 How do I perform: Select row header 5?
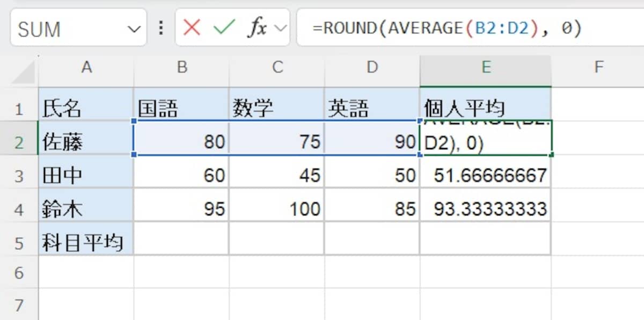pyautogui.click(x=20, y=242)
